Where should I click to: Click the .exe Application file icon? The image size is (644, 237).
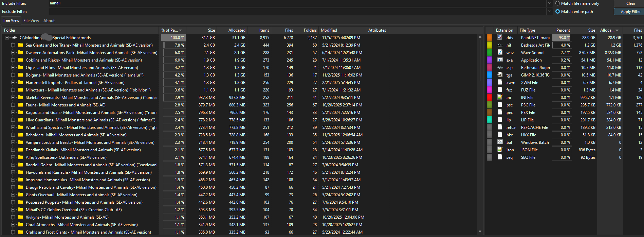500,60
